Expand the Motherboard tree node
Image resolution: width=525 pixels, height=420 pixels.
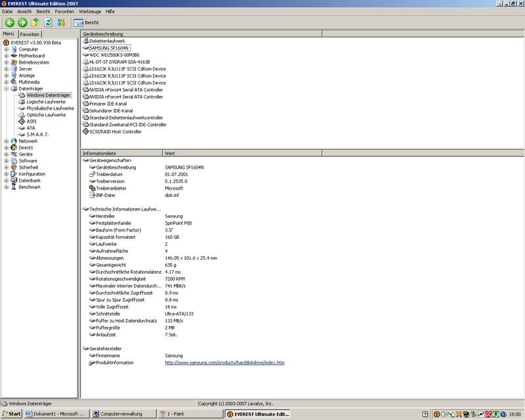[x=7, y=56]
